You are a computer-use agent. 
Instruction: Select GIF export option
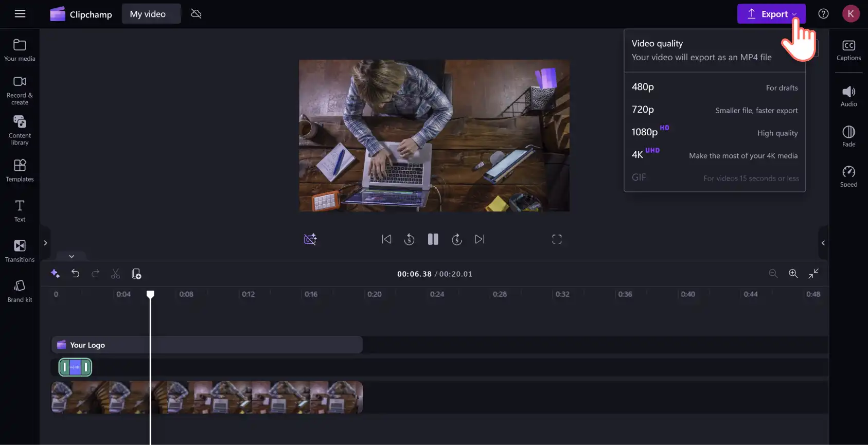(x=715, y=178)
